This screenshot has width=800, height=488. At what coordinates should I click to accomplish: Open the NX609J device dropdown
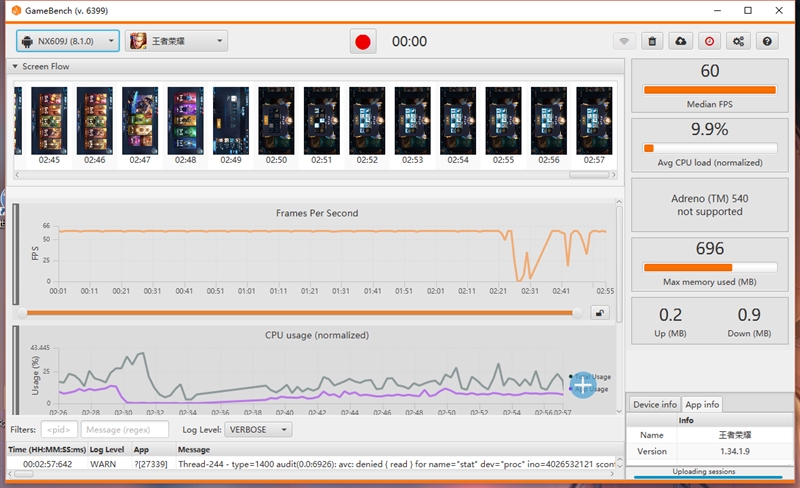point(68,41)
